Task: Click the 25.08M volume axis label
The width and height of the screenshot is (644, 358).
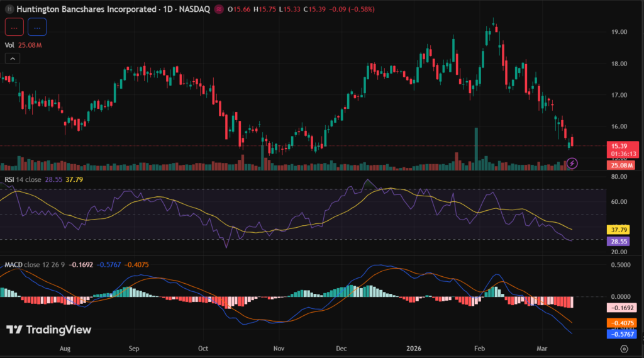Action: (x=620, y=165)
